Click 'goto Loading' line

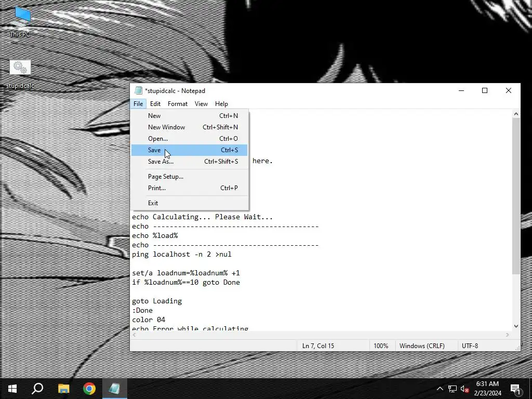(x=157, y=301)
